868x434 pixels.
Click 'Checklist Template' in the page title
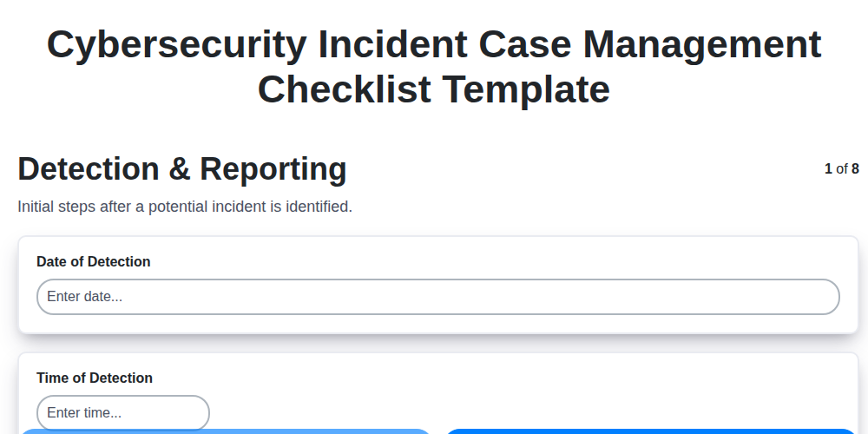pyautogui.click(x=434, y=89)
